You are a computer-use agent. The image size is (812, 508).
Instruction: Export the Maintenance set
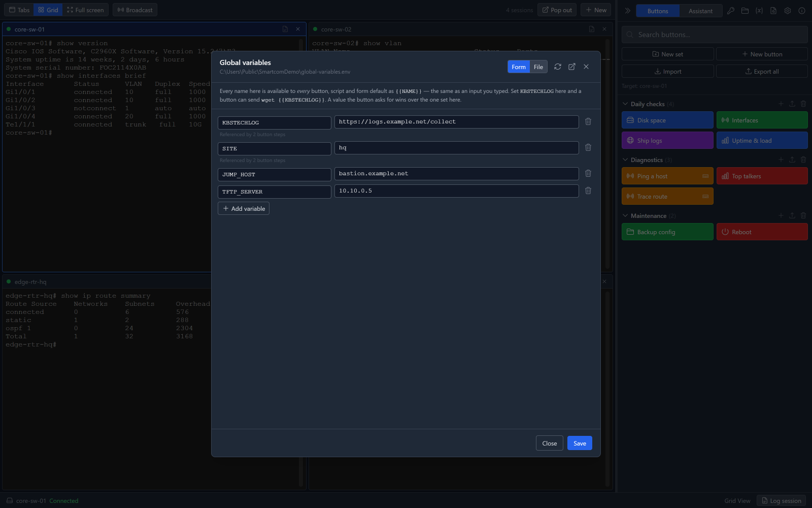[792, 215]
